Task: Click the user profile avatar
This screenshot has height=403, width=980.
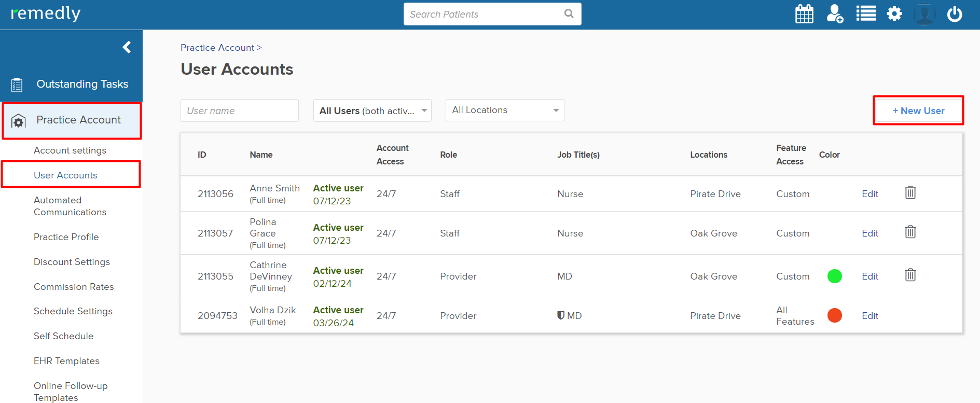Action: coord(924,14)
